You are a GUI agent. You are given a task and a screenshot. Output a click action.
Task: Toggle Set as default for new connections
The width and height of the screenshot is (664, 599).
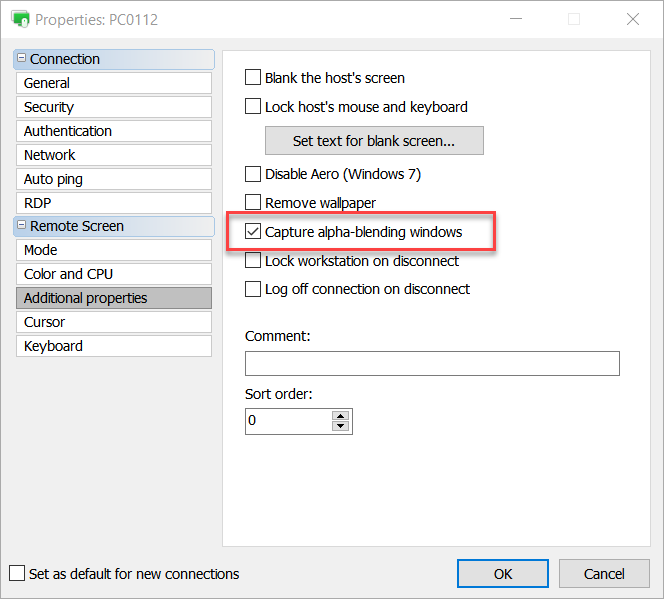pyautogui.click(x=17, y=574)
